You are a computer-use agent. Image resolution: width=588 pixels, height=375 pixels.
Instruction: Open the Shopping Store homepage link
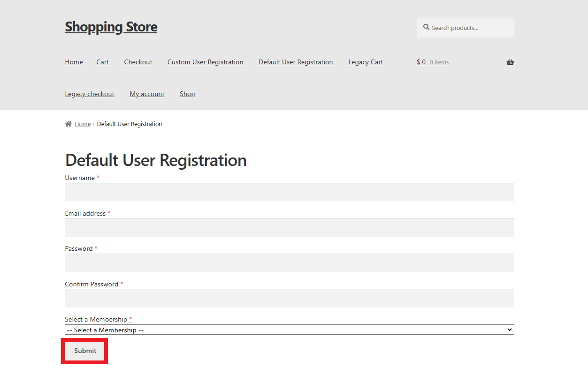click(x=111, y=27)
